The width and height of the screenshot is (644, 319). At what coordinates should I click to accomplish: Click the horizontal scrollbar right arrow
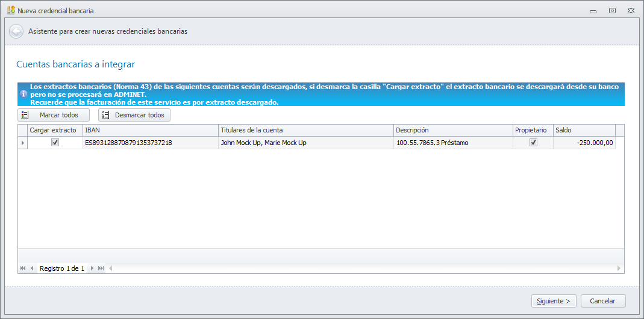pyautogui.click(x=619, y=268)
